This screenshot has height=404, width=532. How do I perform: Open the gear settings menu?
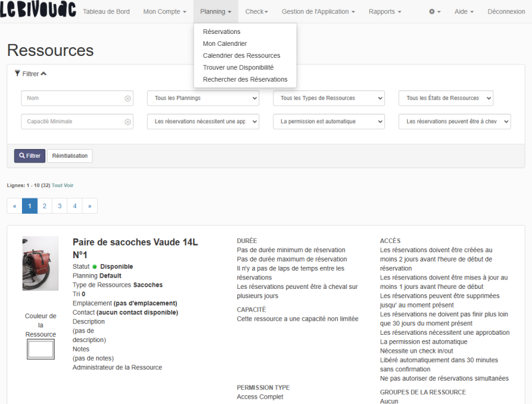pos(435,12)
